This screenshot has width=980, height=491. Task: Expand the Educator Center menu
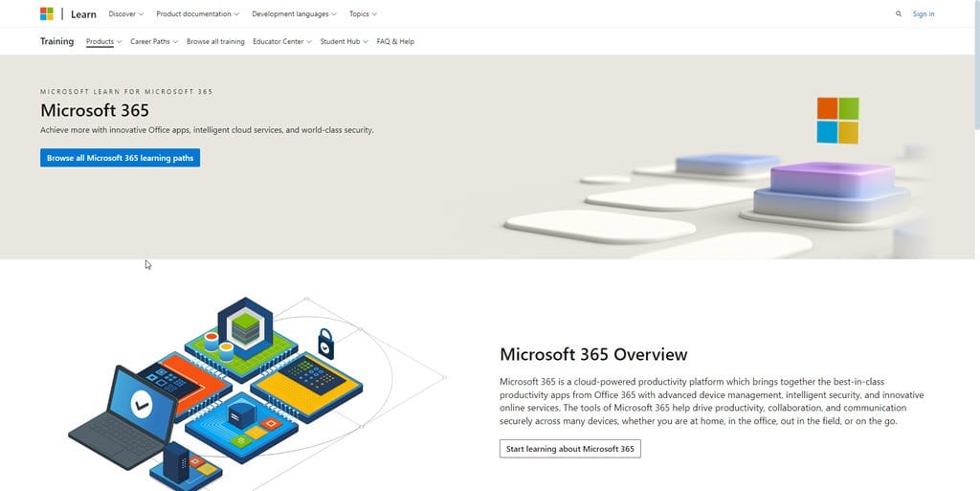(282, 42)
